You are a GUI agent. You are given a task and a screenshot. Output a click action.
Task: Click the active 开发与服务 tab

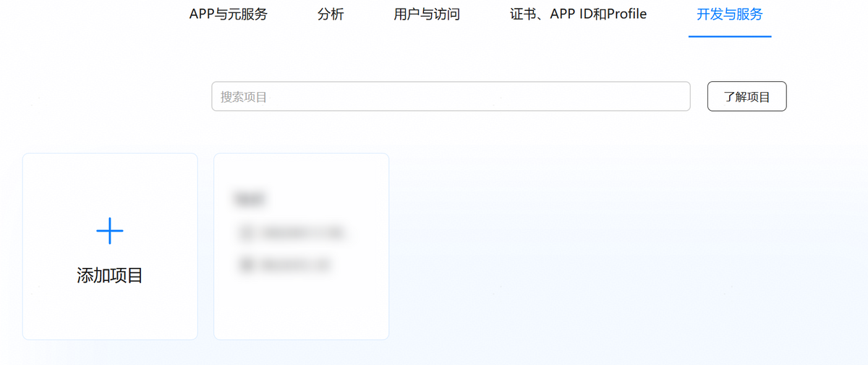pyautogui.click(x=729, y=14)
